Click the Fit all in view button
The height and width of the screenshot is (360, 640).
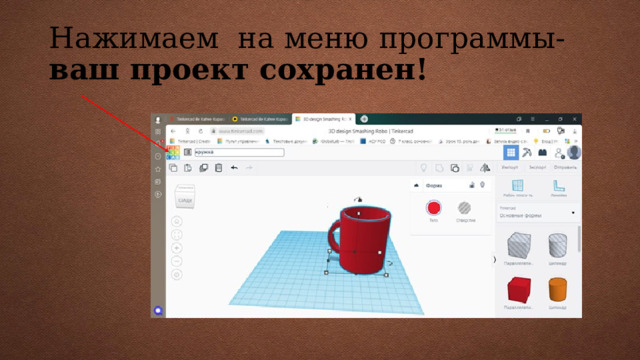point(177,235)
